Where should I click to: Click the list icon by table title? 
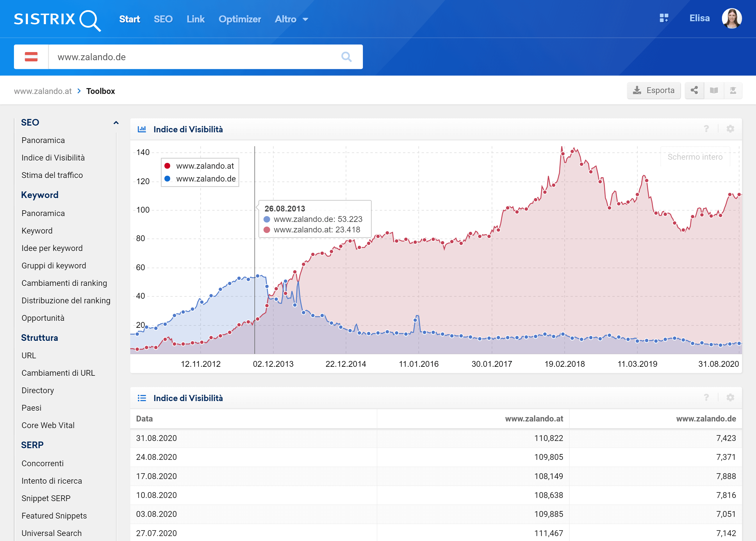tap(142, 398)
